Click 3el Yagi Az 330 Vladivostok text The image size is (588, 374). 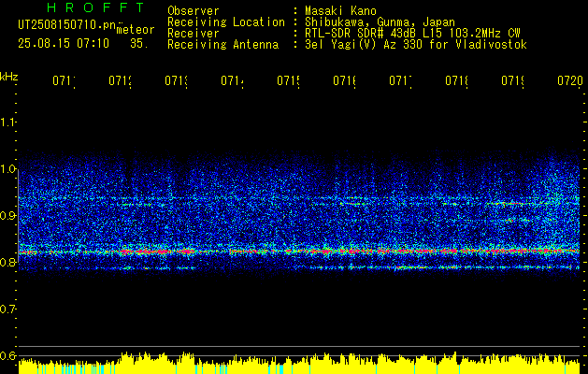tap(416, 45)
